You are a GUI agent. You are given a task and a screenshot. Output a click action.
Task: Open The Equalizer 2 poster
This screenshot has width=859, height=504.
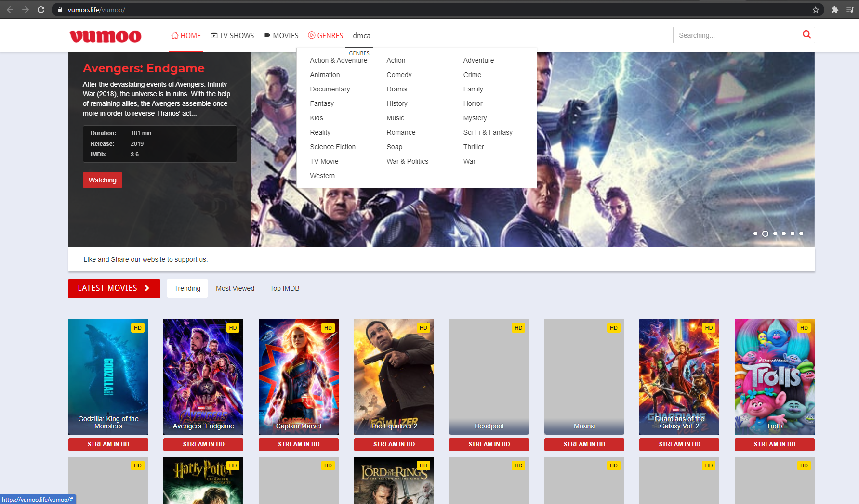(x=394, y=377)
